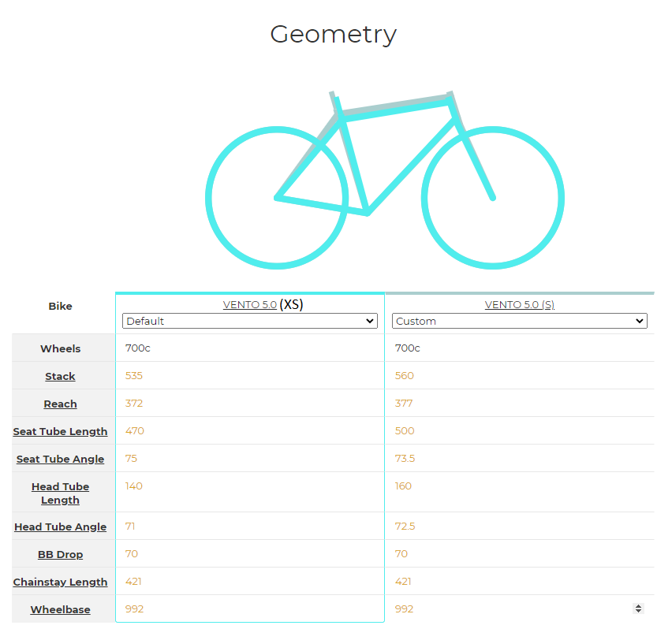Viewport: 672px width, 629px height.
Task: Click the Head Tube Angle link
Action: [x=60, y=527]
